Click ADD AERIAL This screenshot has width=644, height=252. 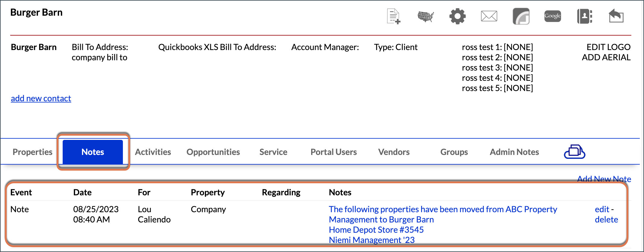(606, 57)
